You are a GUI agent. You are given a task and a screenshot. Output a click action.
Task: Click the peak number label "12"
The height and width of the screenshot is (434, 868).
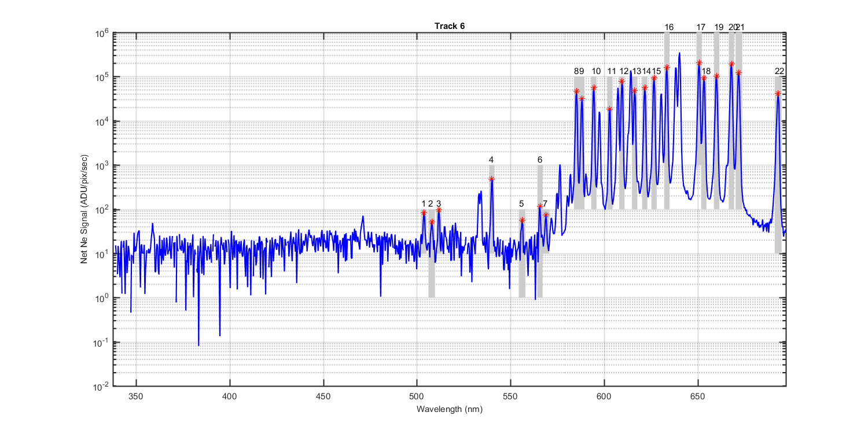[x=624, y=71]
